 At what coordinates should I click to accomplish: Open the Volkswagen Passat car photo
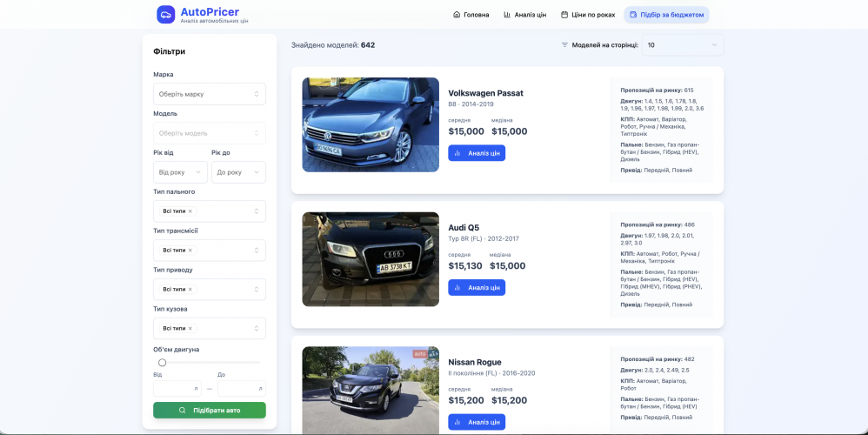click(371, 124)
